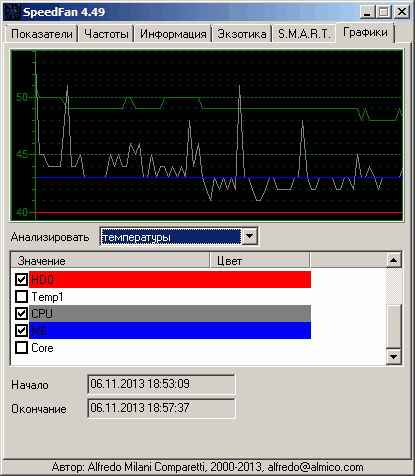Click the red HD0 color bar
The height and width of the screenshot is (476, 415).
(170, 279)
